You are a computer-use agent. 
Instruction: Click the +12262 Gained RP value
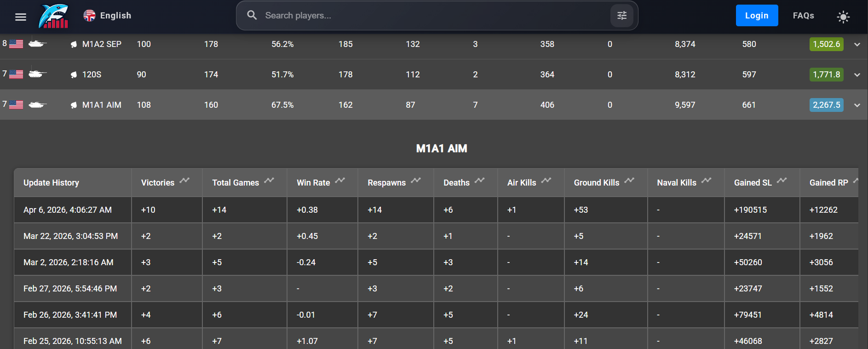(x=823, y=210)
